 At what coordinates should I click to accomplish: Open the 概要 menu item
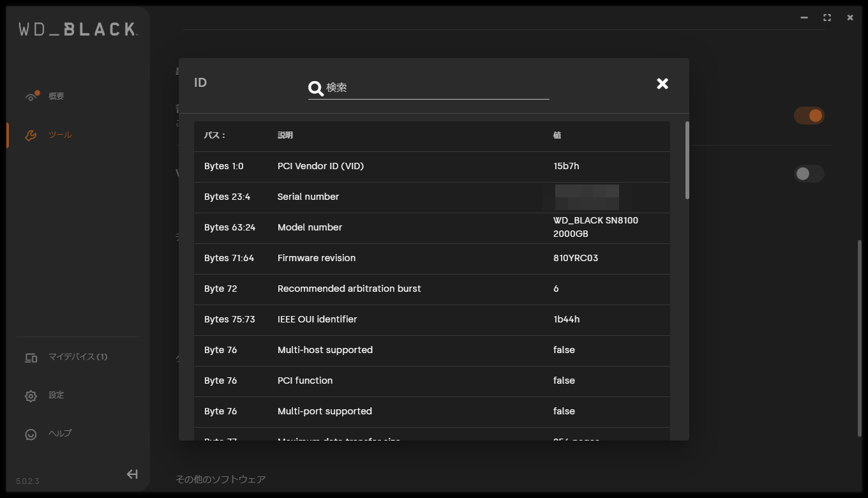click(x=56, y=96)
